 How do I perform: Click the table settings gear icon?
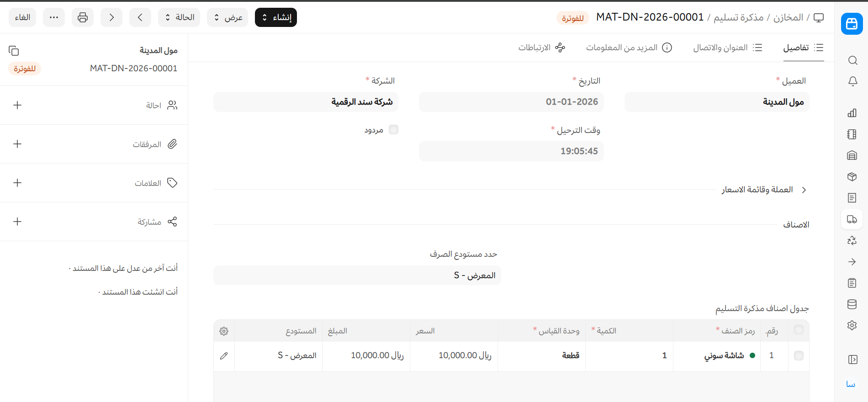(224, 331)
